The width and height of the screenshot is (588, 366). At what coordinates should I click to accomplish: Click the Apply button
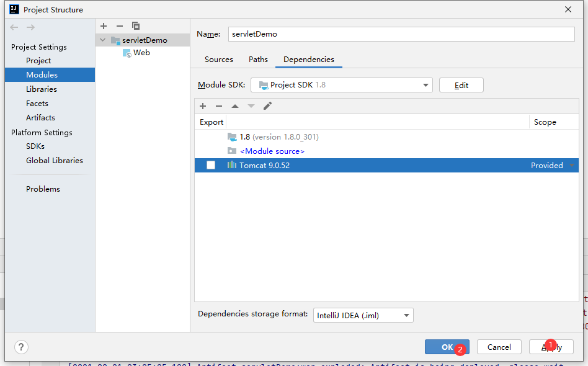pos(551,347)
